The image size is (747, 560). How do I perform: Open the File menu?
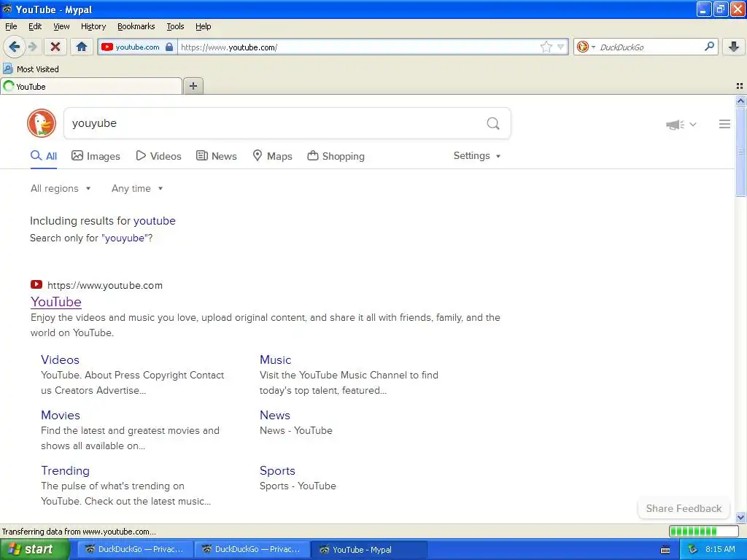(x=11, y=26)
